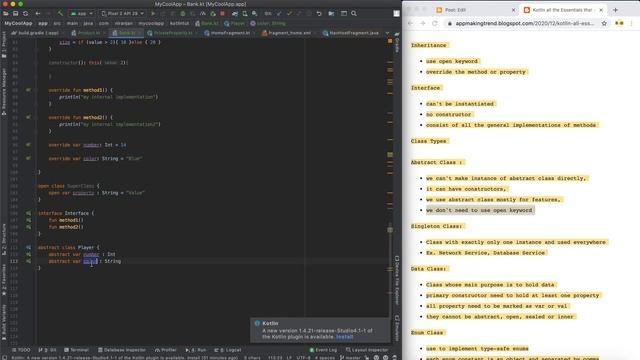Open the app run configuration dropdown
640x360 pixels.
[x=82, y=13]
